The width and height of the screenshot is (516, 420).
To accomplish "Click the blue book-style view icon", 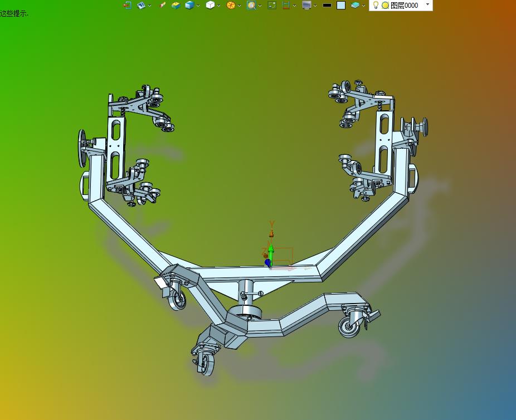I will [x=142, y=5].
